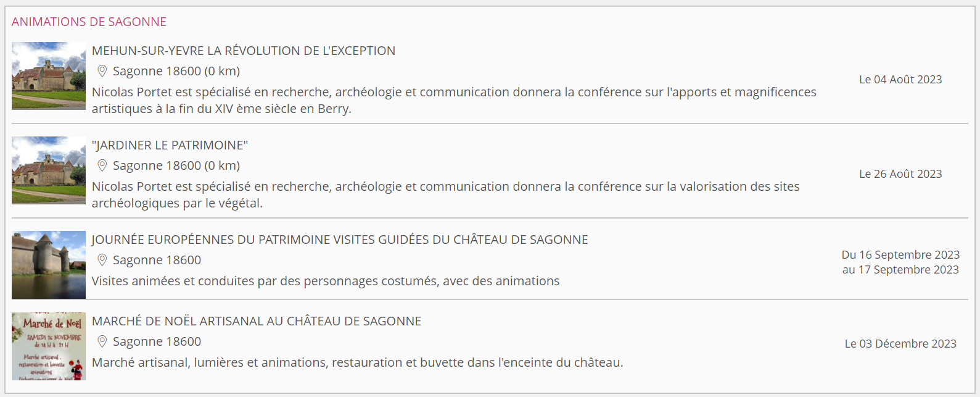Open the Journée Européennes château thumbnail
The width and height of the screenshot is (980, 397).
coord(49,265)
